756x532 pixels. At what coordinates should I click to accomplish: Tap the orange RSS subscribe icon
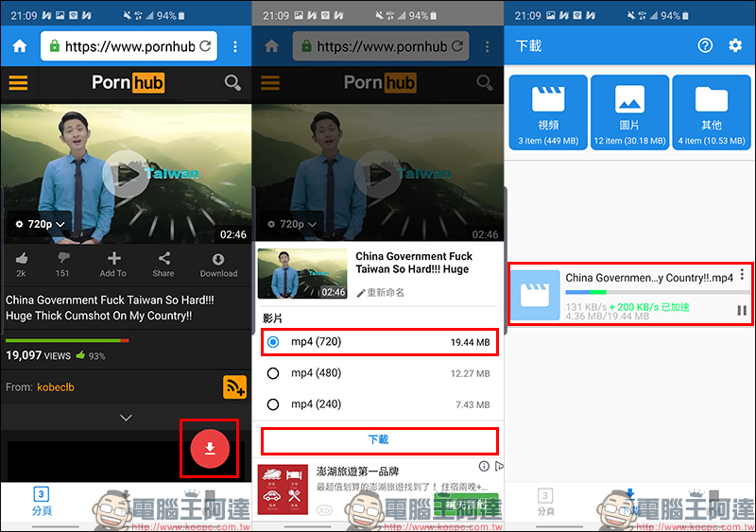[234, 387]
